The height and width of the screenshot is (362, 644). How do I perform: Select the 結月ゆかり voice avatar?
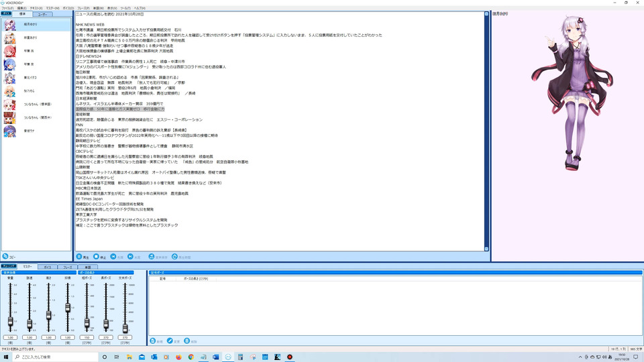pos(9,25)
